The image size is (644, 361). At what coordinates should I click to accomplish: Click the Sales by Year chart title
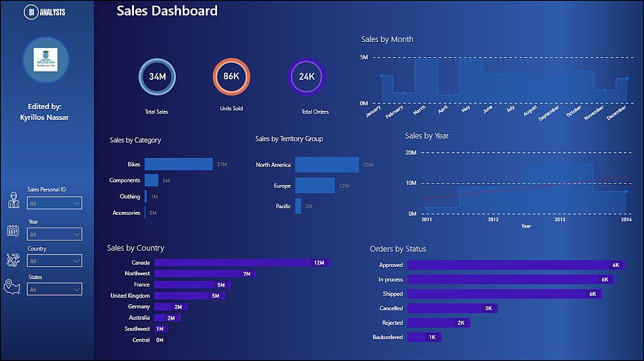pyautogui.click(x=427, y=135)
